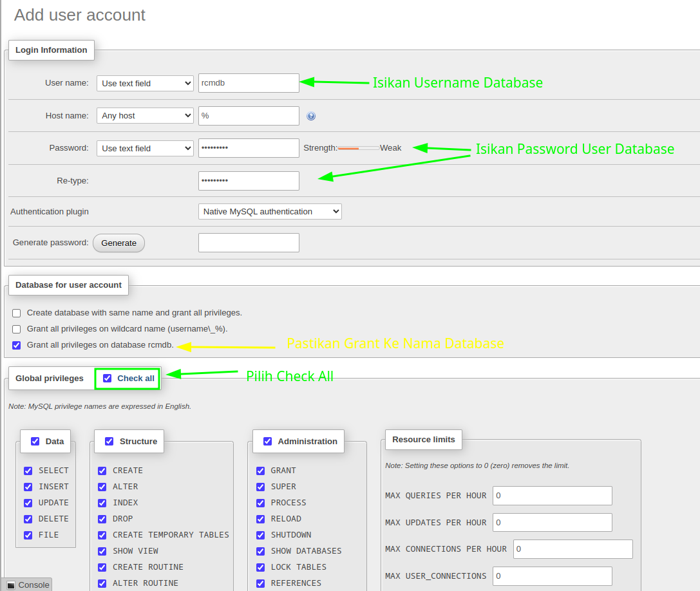Uncheck the SHOW VIEW privilege
The image size is (700, 591).
click(102, 551)
